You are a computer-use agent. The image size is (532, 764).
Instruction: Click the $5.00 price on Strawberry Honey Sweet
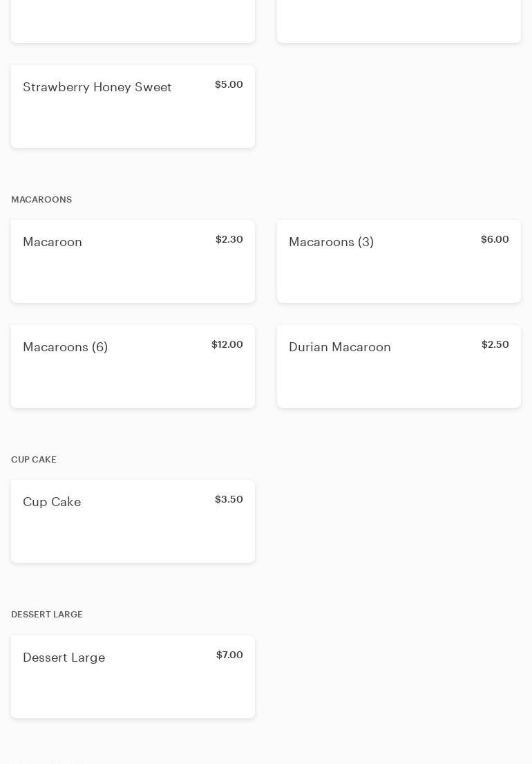(229, 85)
